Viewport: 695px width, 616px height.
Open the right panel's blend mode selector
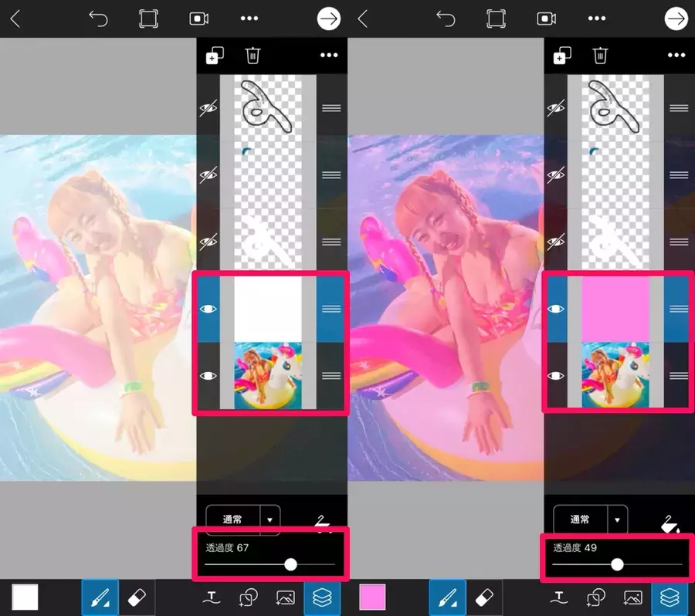click(x=591, y=519)
